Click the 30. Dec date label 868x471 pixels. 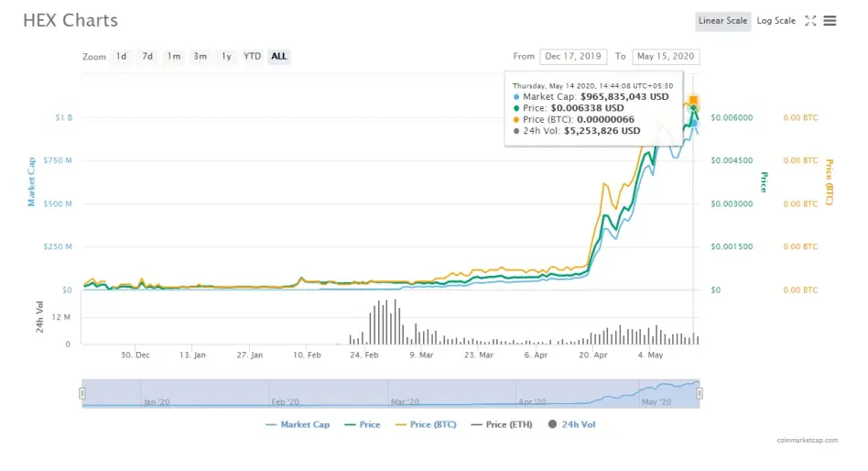coord(136,356)
